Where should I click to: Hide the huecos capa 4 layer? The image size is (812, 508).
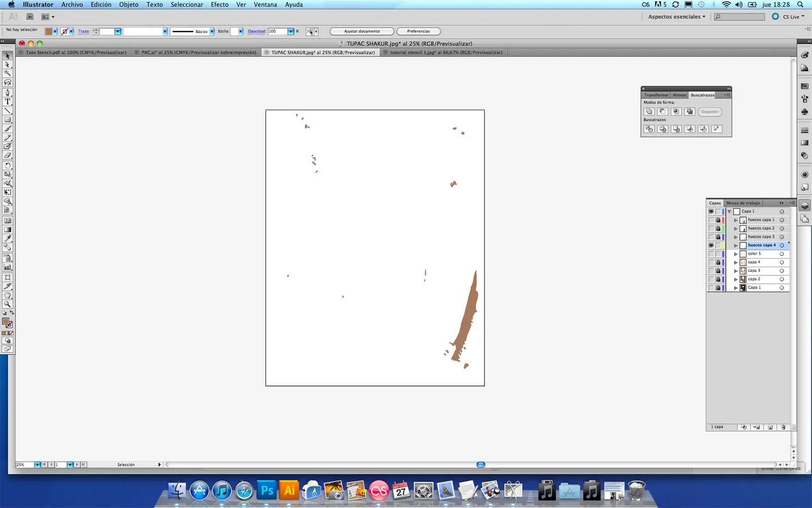(x=711, y=245)
